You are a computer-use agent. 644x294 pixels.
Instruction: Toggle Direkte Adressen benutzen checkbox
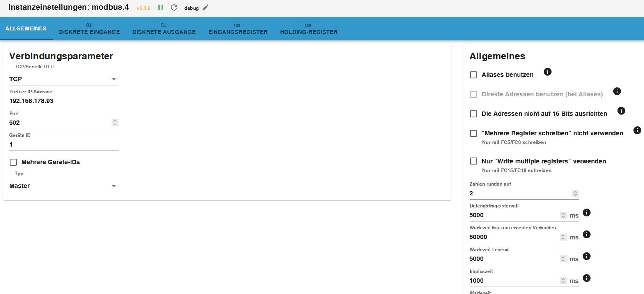474,94
